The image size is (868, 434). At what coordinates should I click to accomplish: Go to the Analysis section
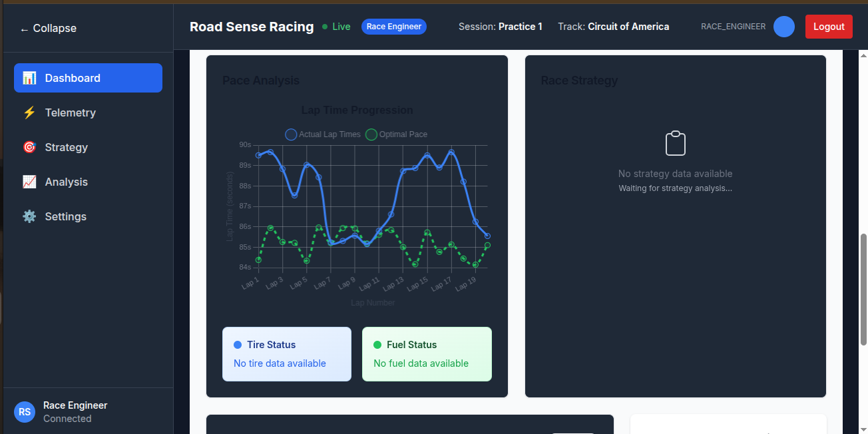click(x=88, y=182)
